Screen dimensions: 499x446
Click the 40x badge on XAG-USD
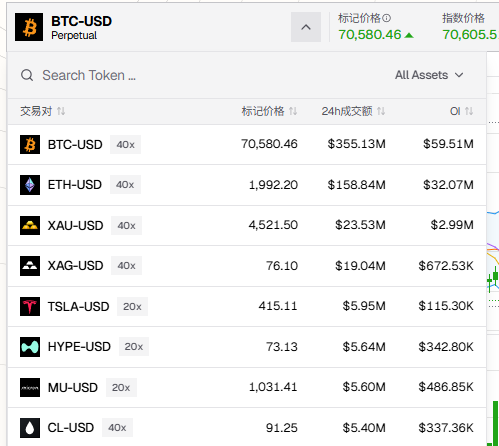[126, 266]
